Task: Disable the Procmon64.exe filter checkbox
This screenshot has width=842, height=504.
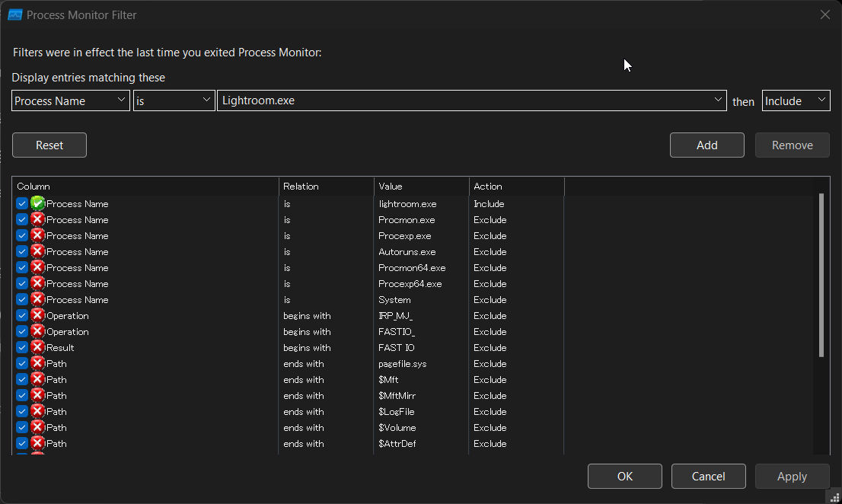Action: 22,267
